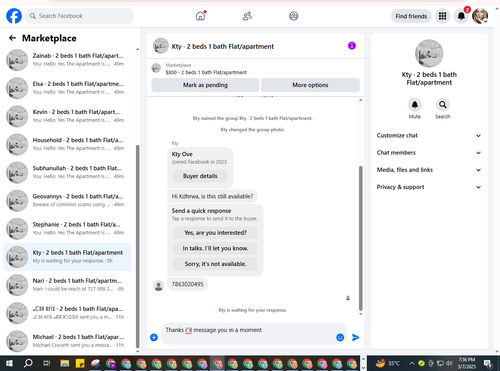Open Michael Crocetti conversation
Image resolution: width=500 pixels, height=371 pixels.
[68, 341]
